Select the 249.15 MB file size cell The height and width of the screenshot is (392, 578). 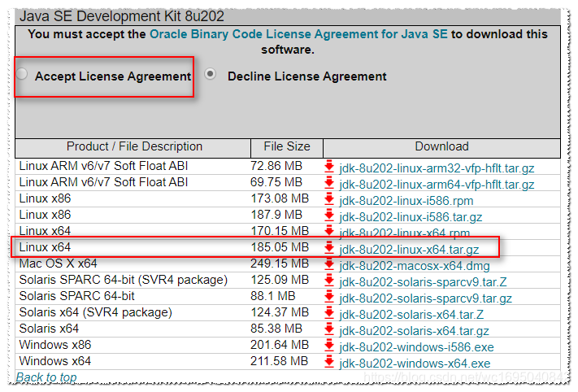coord(280,264)
